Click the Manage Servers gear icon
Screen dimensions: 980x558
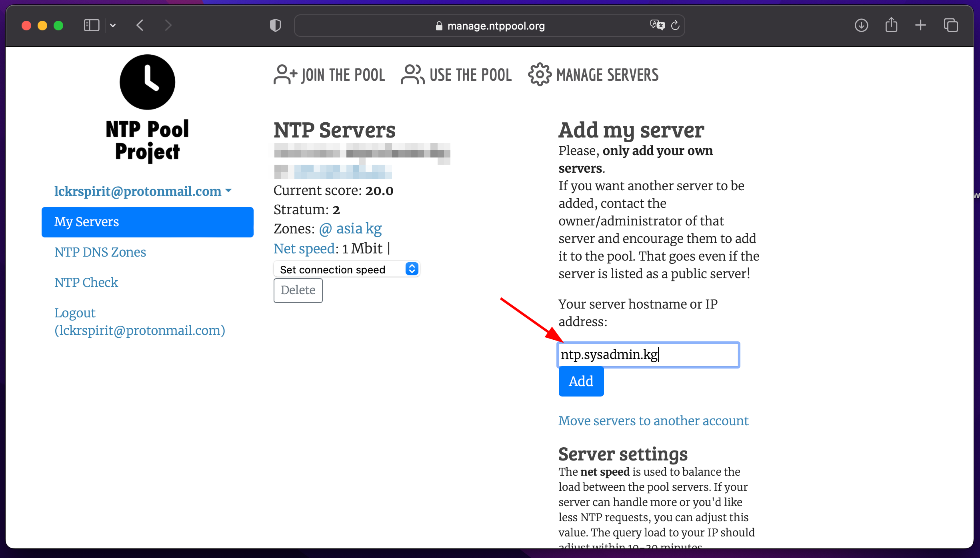coord(538,75)
